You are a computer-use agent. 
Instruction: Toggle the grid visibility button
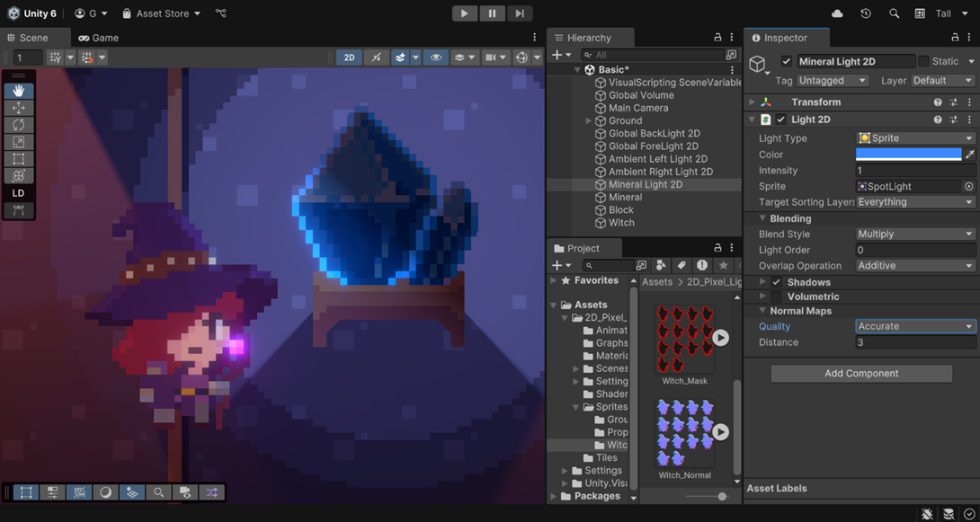tap(56, 58)
